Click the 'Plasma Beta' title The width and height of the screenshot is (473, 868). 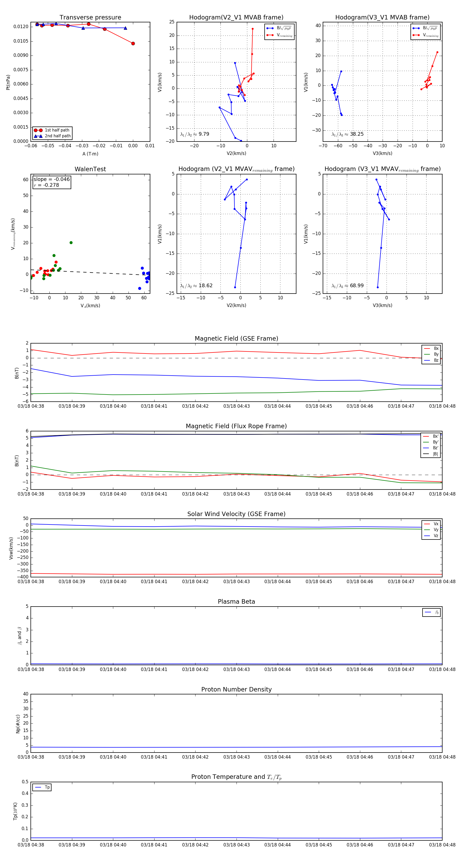[x=236, y=602]
